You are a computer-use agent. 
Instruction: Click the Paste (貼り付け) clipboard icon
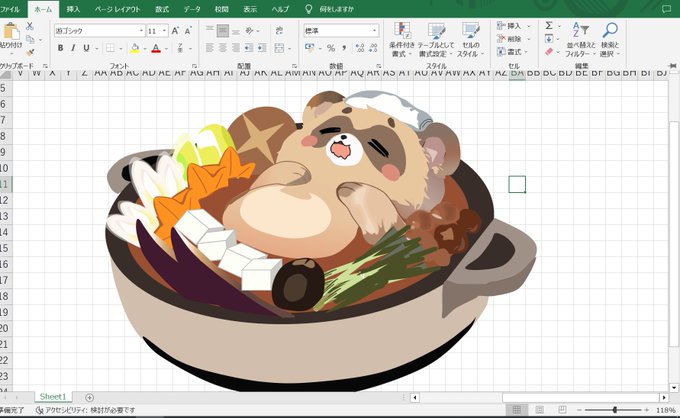[x=11, y=31]
